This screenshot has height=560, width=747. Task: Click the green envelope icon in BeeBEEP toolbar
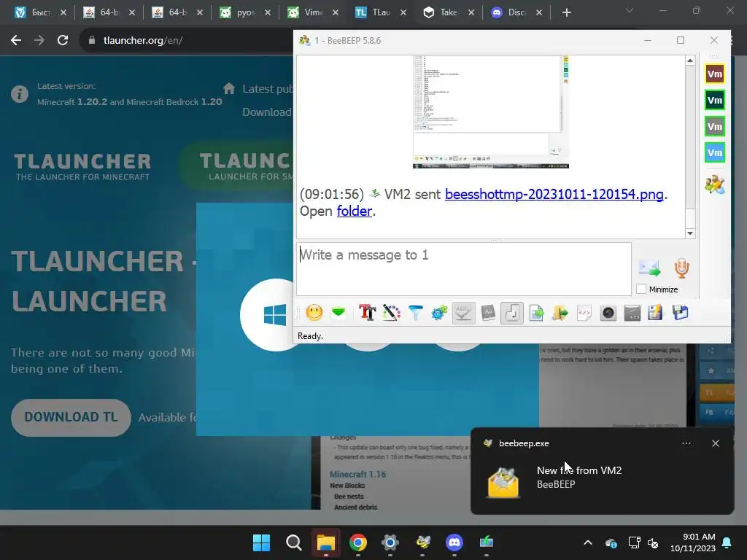click(x=338, y=313)
